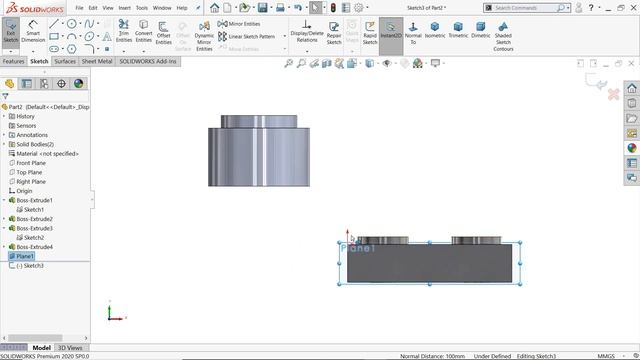Select the Circle sketch tool

71,24
